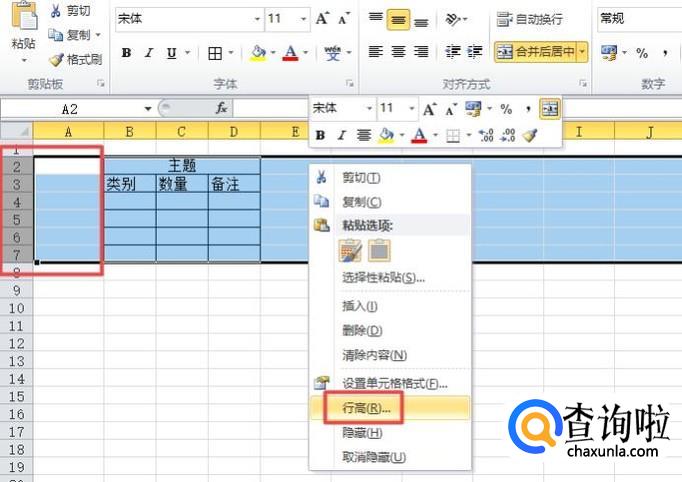682x482 pixels.
Task: Click Hide (隐藏) in the context menu
Action: (x=362, y=433)
